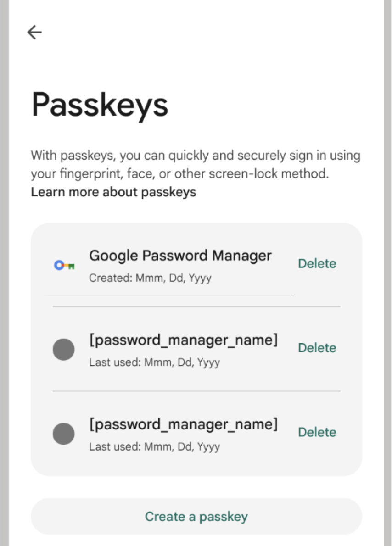Click the gray provider icon above the last divider

click(x=63, y=349)
